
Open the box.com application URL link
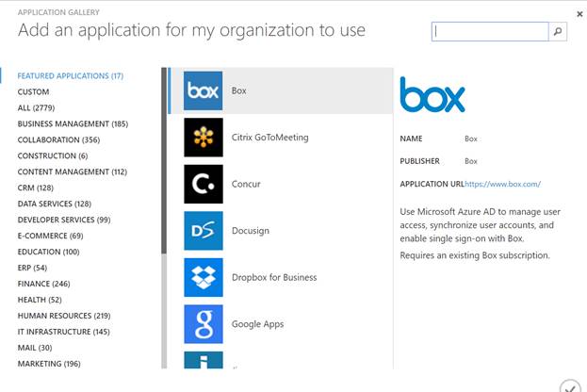point(502,184)
